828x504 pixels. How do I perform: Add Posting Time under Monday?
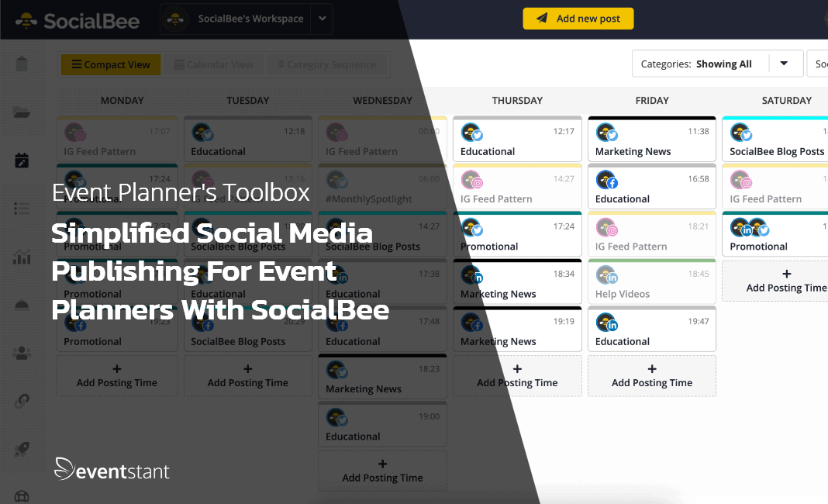(x=117, y=375)
